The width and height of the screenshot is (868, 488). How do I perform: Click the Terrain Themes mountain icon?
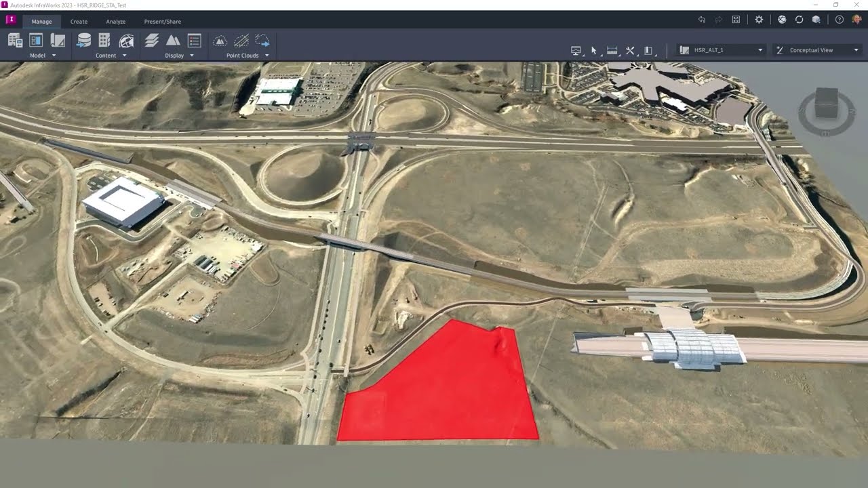[x=173, y=41]
